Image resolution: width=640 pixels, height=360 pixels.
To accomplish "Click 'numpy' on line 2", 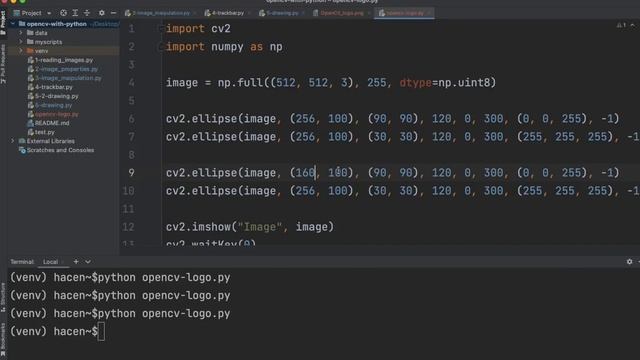I will coord(227,47).
